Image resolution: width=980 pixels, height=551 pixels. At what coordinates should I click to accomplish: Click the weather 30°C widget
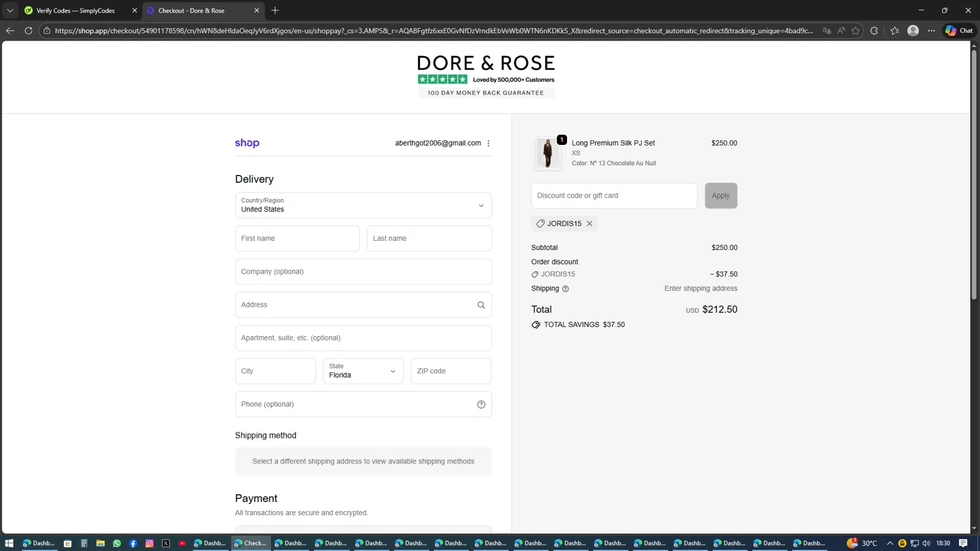click(862, 543)
